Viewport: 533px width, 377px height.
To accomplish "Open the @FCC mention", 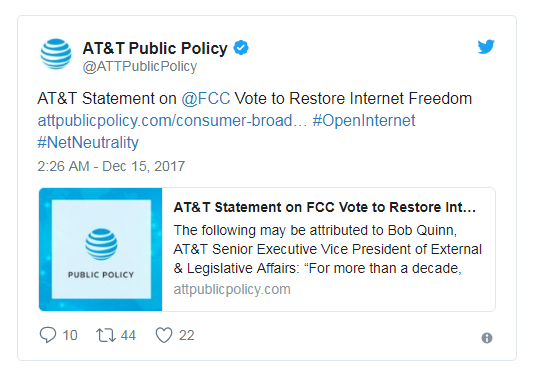I will pos(206,99).
